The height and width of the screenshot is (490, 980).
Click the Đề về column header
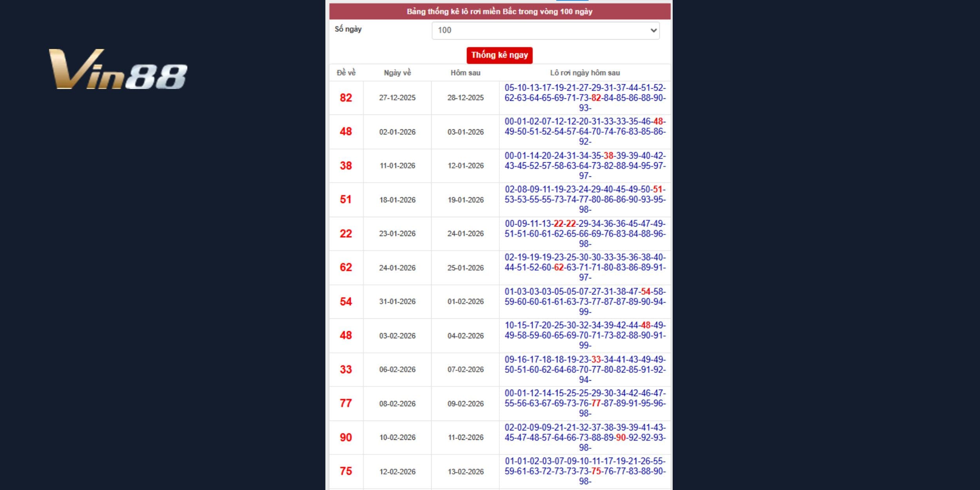pos(346,73)
